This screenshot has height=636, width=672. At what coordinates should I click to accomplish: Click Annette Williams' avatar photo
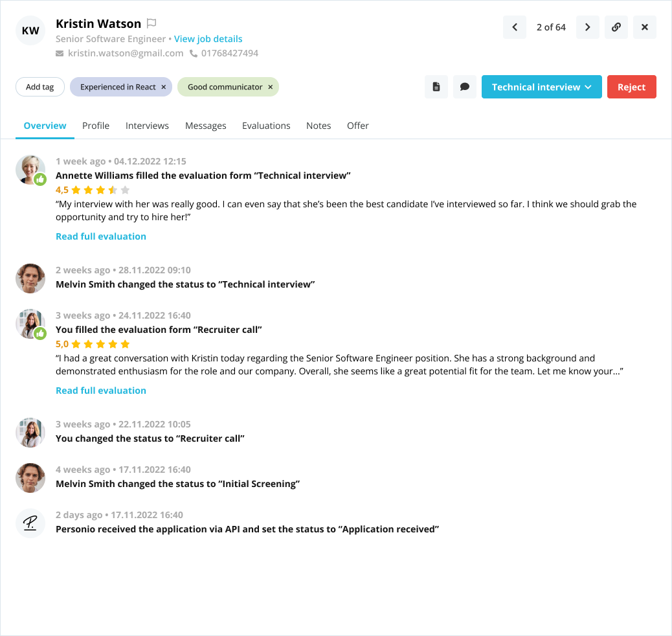(30, 170)
